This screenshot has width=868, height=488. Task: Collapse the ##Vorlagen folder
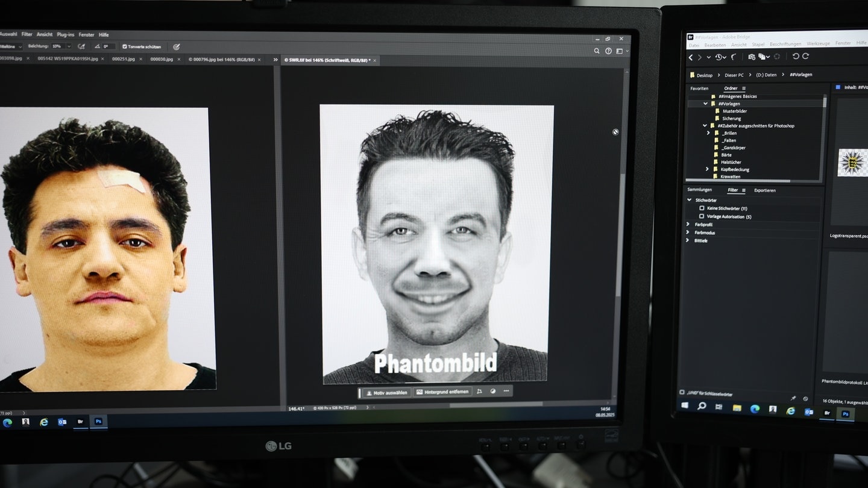click(705, 104)
